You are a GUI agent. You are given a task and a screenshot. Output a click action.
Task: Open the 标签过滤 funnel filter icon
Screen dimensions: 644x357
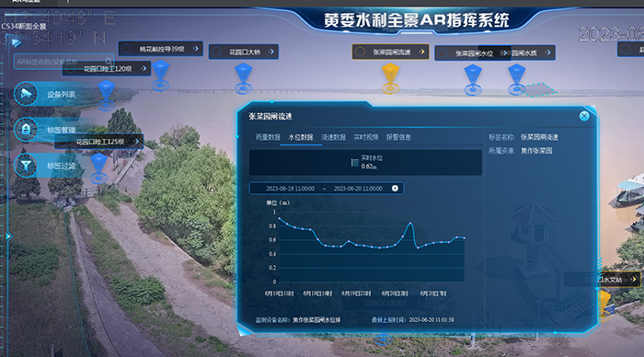point(26,166)
